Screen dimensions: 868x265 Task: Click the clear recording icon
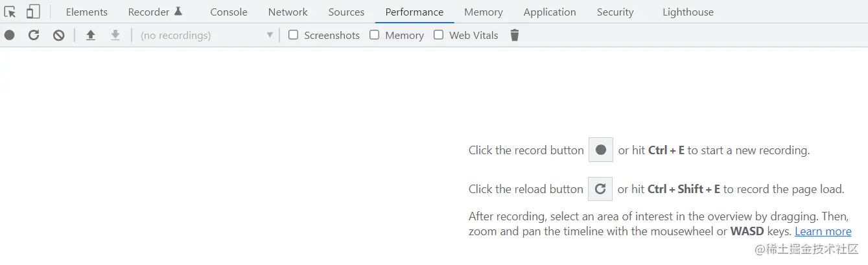point(59,35)
